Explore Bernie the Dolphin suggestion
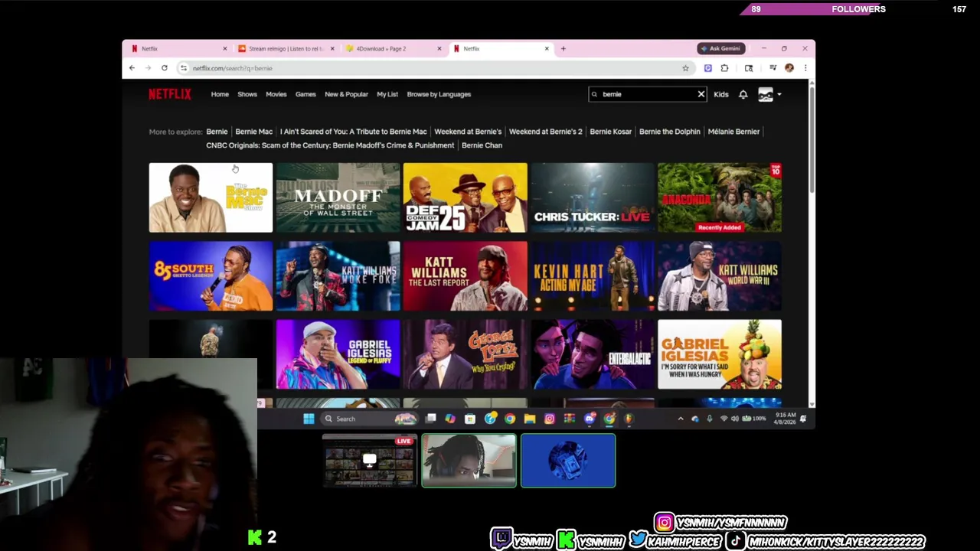Image resolution: width=980 pixels, height=551 pixels. coord(669,132)
